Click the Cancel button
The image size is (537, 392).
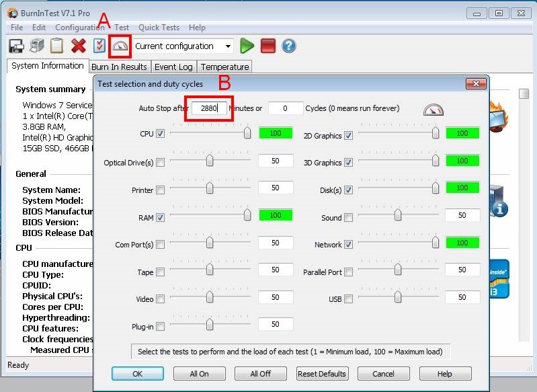pos(384,373)
